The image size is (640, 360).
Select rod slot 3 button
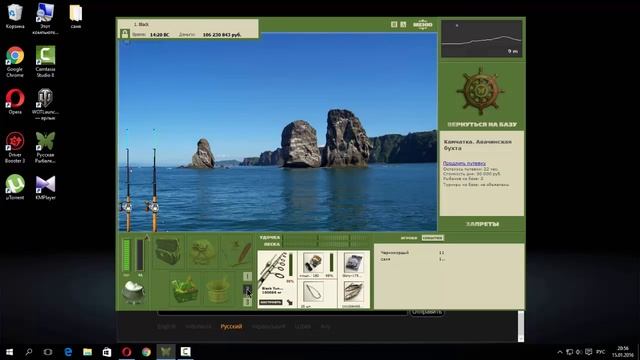click(x=247, y=302)
